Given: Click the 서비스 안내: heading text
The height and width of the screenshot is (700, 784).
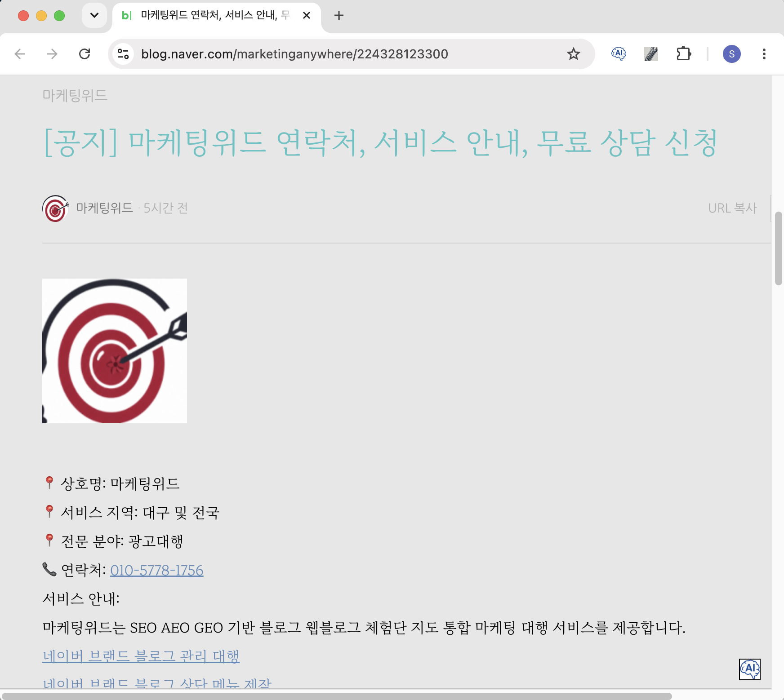Looking at the screenshot, I should pos(81,599).
